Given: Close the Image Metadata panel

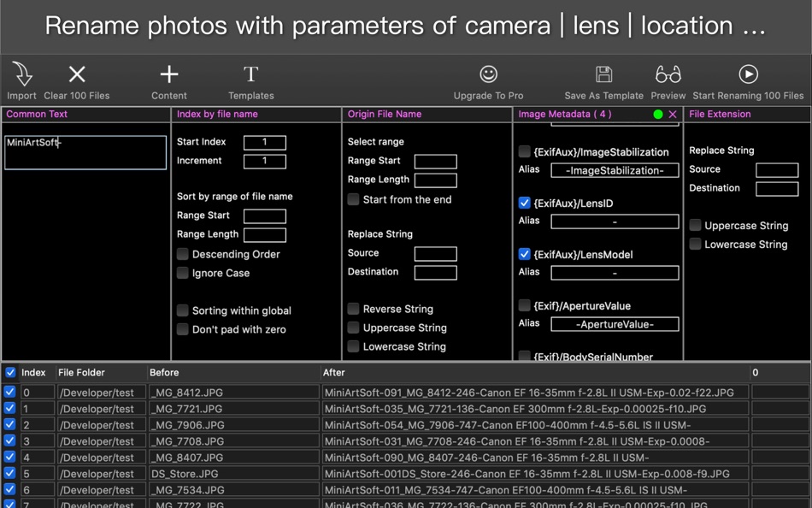Looking at the screenshot, I should point(673,115).
